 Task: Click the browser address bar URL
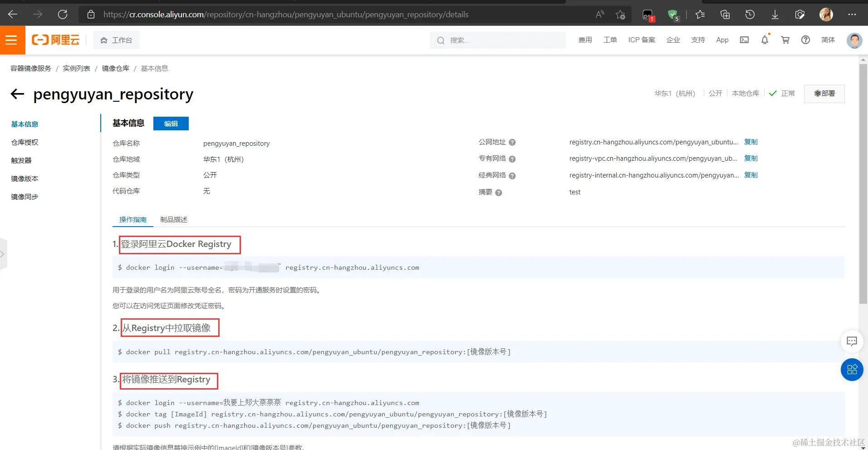[x=286, y=15]
